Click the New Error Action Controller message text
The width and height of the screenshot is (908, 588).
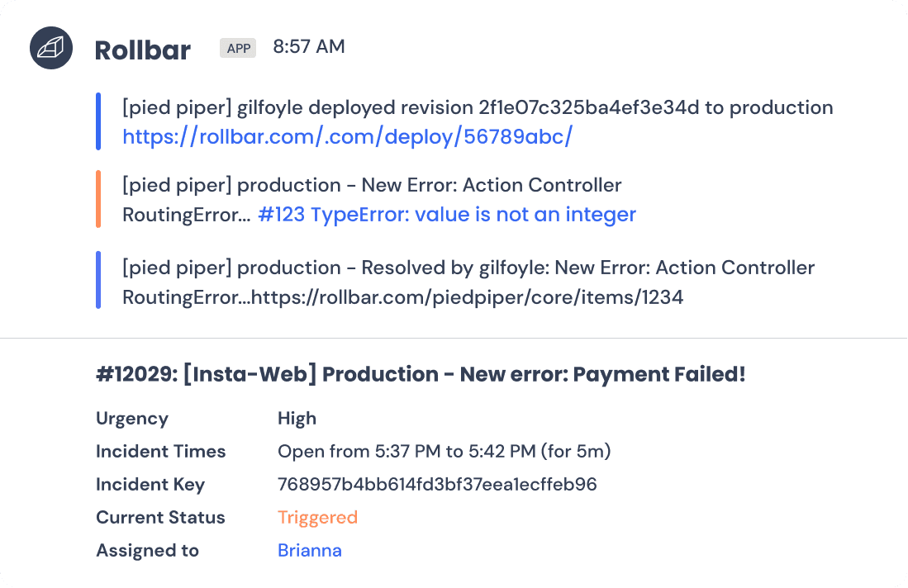pos(372,200)
